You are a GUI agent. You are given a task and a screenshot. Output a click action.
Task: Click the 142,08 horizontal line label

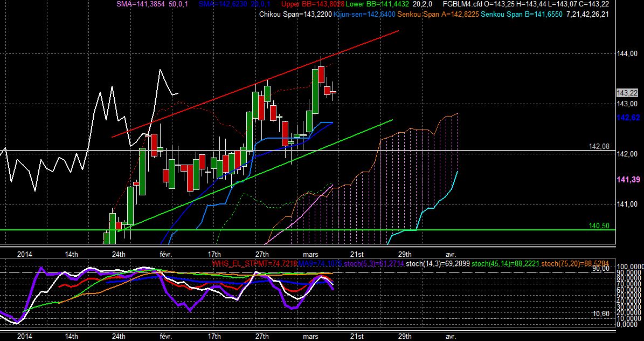[x=598, y=146]
